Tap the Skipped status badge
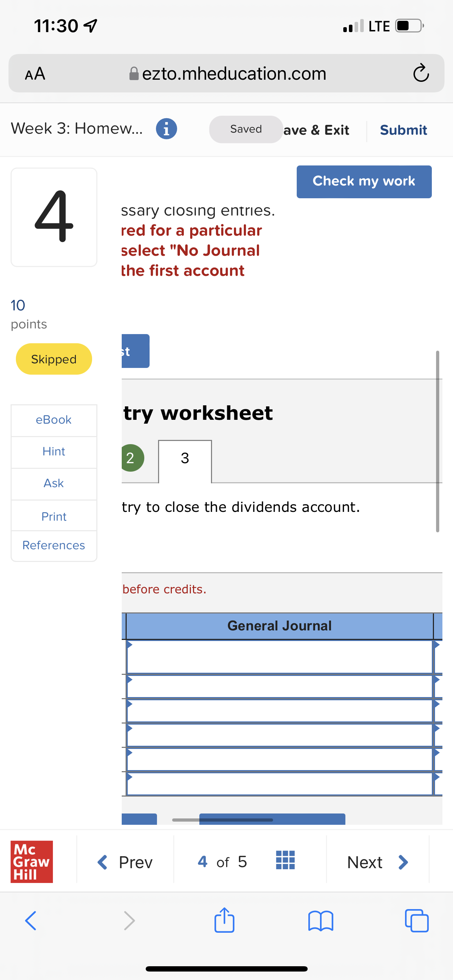The height and width of the screenshot is (980, 453). 54,359
